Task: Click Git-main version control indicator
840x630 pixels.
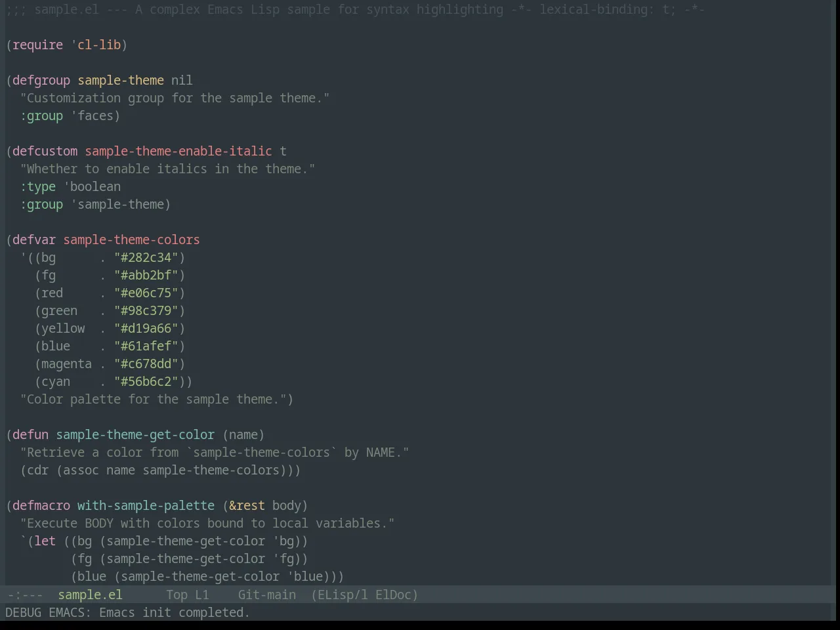Action: [x=266, y=595]
